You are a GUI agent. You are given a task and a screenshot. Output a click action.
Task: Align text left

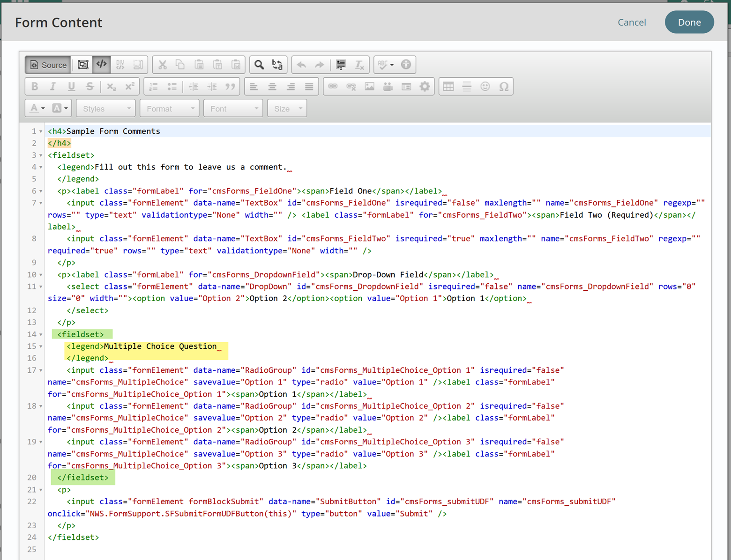[x=254, y=87]
